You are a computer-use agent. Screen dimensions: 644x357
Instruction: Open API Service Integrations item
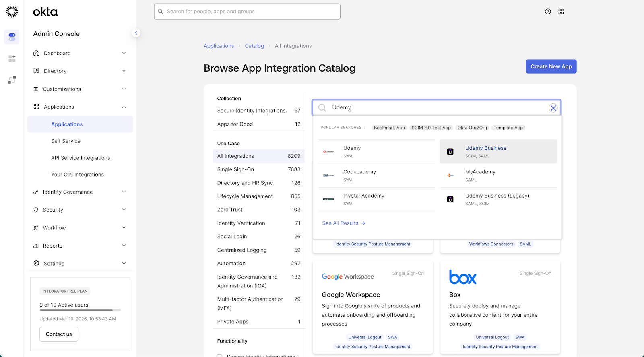click(80, 158)
